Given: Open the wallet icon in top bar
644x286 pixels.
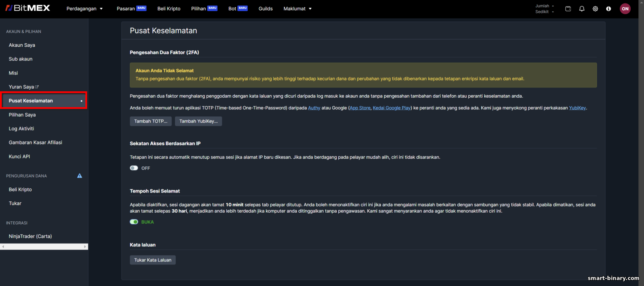Looking at the screenshot, I should [x=568, y=9].
